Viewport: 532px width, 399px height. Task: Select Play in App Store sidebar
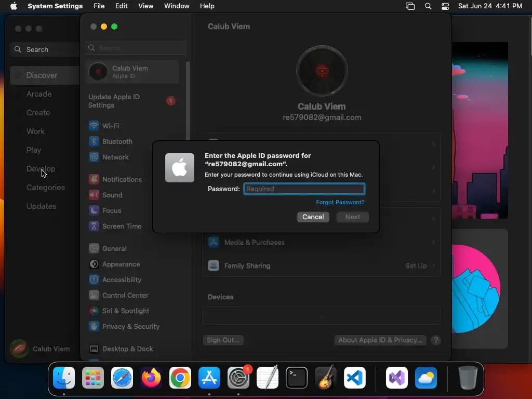[34, 150]
